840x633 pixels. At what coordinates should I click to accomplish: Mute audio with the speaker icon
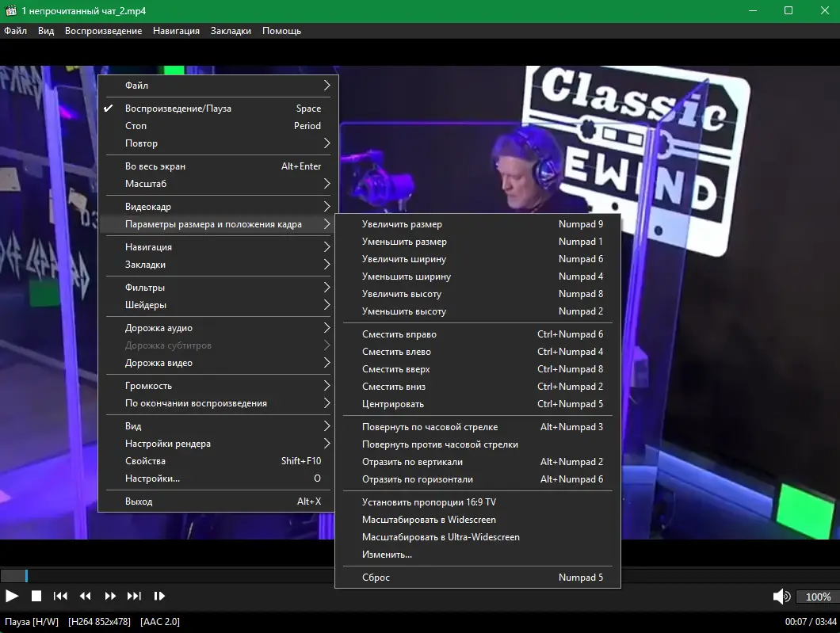pyautogui.click(x=781, y=597)
